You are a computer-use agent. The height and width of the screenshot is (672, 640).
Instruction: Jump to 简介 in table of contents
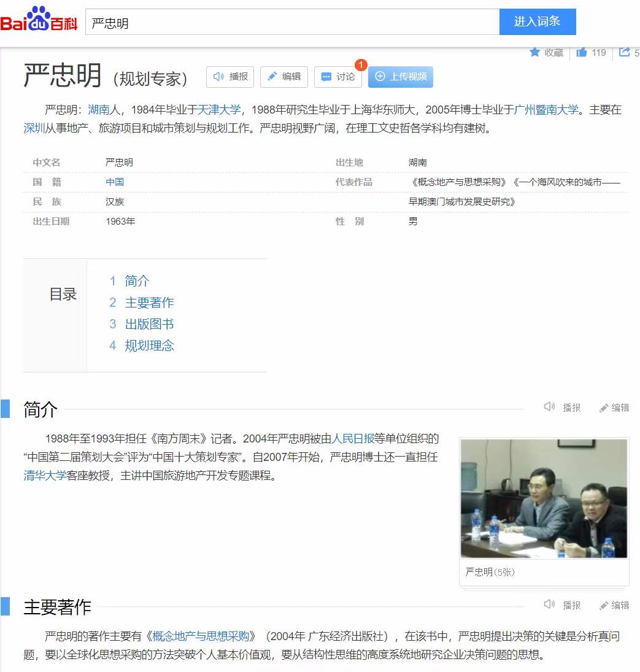137,281
